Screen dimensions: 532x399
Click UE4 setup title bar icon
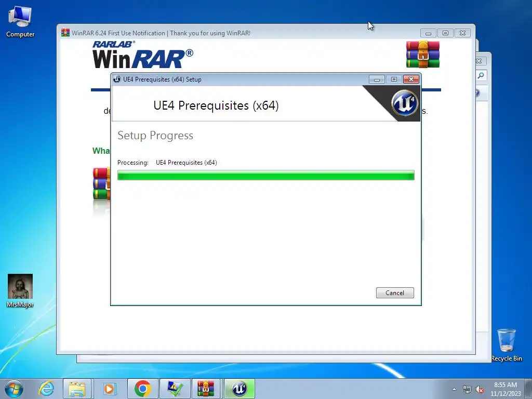tap(117, 79)
